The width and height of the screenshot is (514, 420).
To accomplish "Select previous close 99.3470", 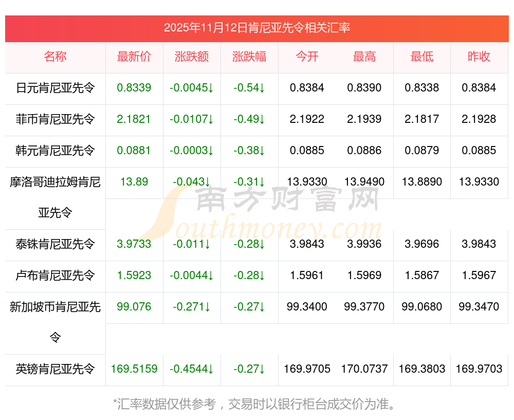I will (479, 307).
